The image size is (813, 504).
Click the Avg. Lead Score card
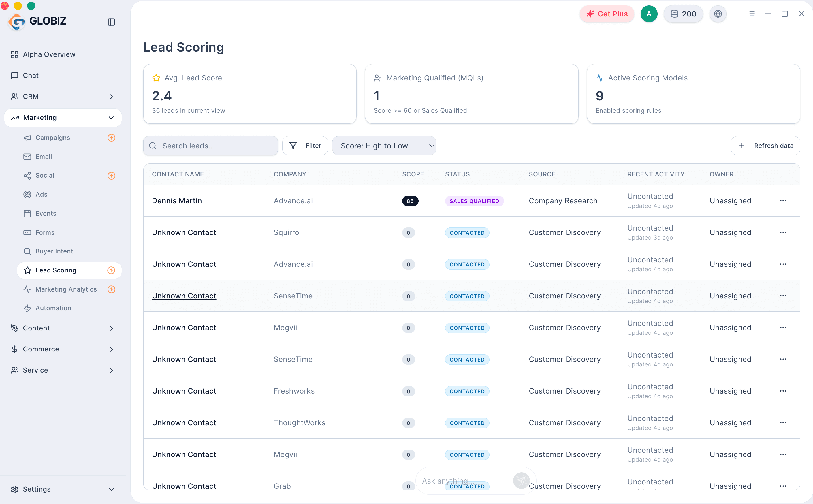[250, 94]
